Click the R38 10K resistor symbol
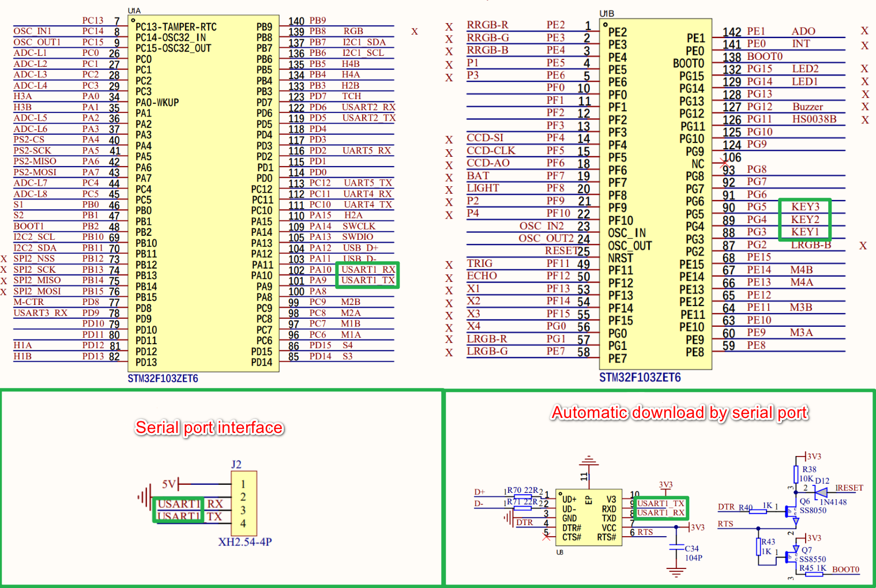Screen dimensions: 876x588 tap(796, 474)
